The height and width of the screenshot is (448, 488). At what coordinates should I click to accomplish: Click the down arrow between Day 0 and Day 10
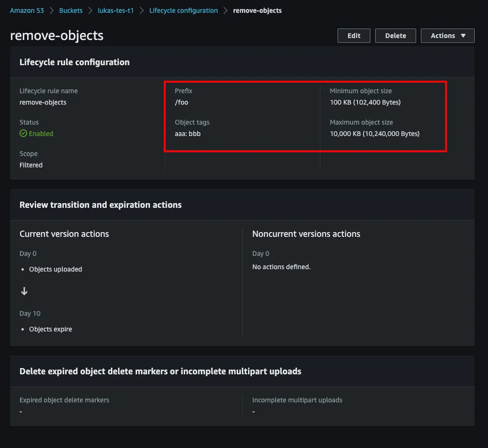[24, 292]
